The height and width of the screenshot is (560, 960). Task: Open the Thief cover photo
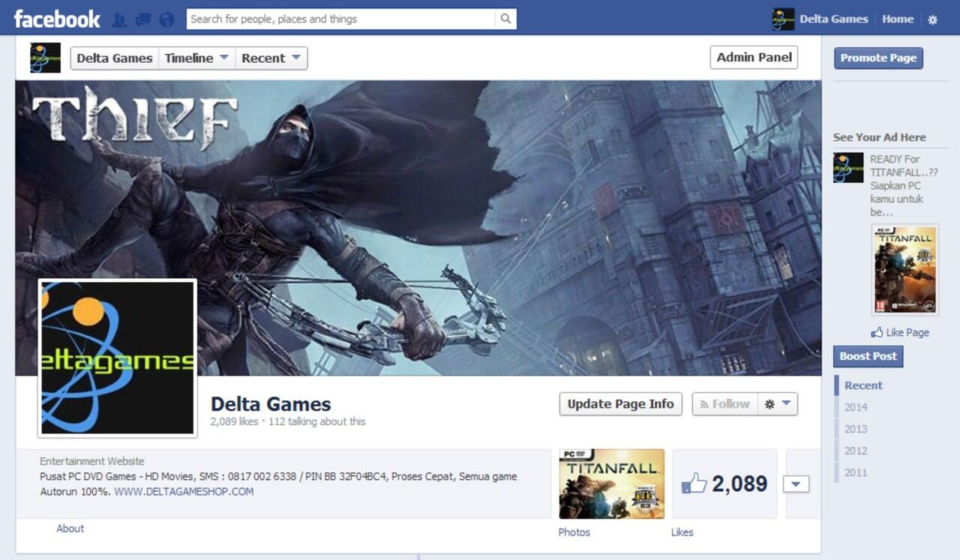(x=418, y=228)
